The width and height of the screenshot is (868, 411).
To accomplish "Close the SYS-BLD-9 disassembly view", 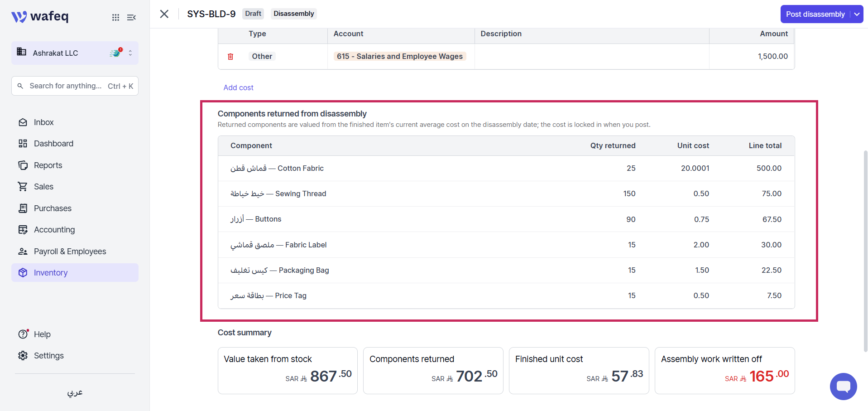I will [164, 14].
